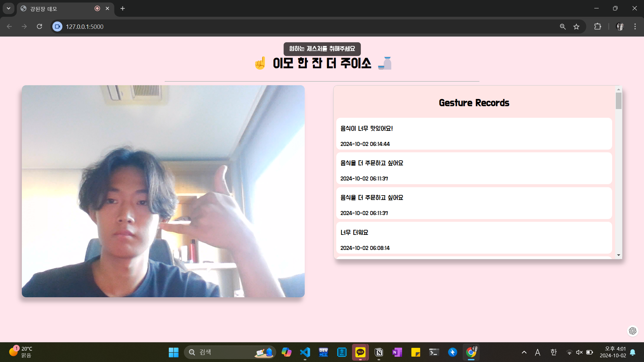Open the camera site permission icon

[x=57, y=27]
